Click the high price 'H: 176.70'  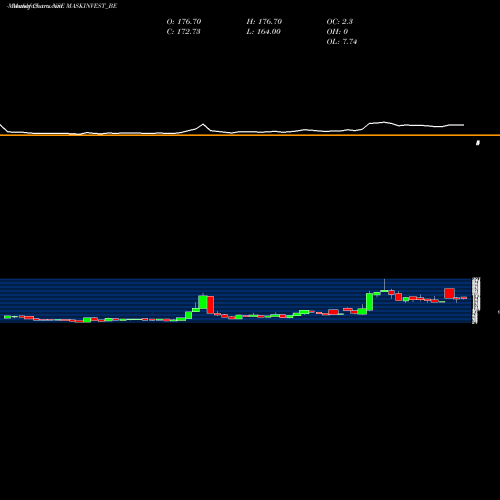264,22
